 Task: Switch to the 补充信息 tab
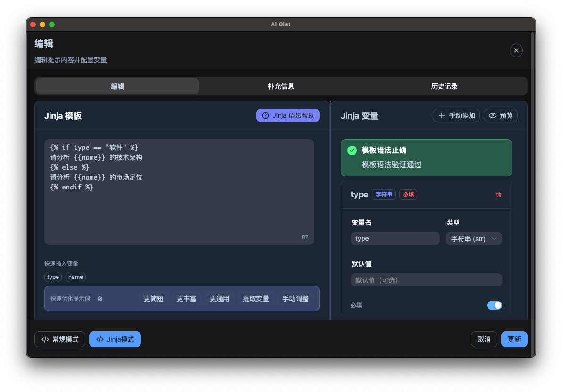pyautogui.click(x=281, y=86)
